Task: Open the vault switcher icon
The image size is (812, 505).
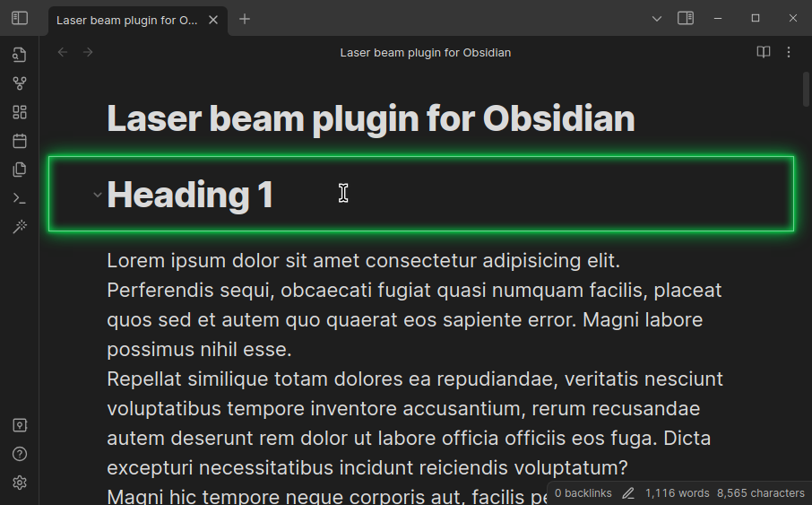Action: point(20,426)
